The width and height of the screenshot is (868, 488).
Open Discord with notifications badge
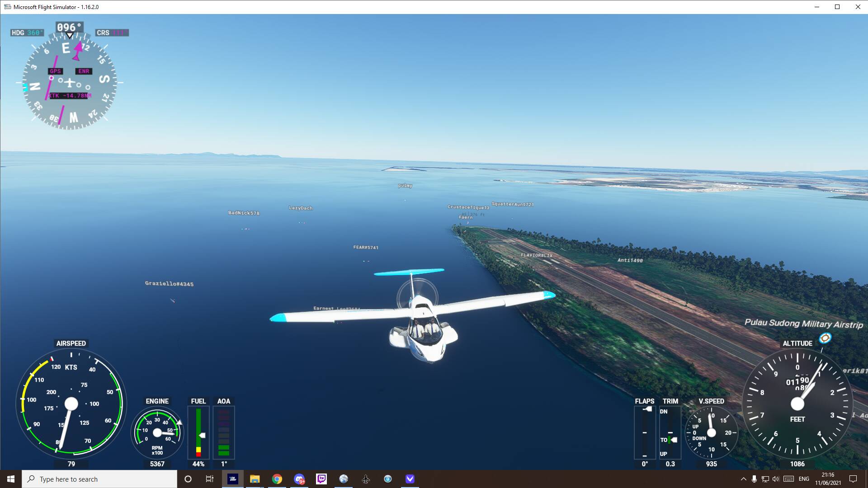click(x=299, y=479)
